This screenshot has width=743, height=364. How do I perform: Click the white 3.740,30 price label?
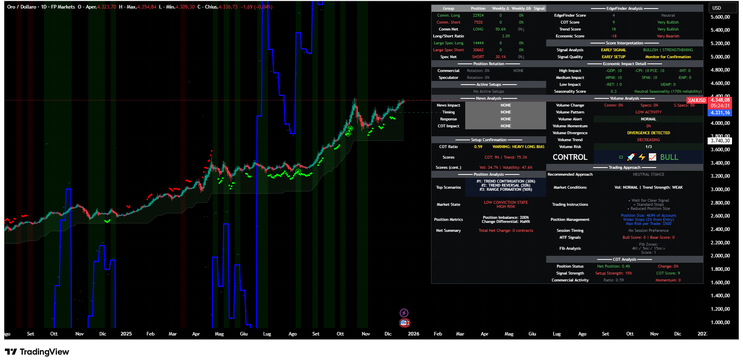click(x=719, y=141)
